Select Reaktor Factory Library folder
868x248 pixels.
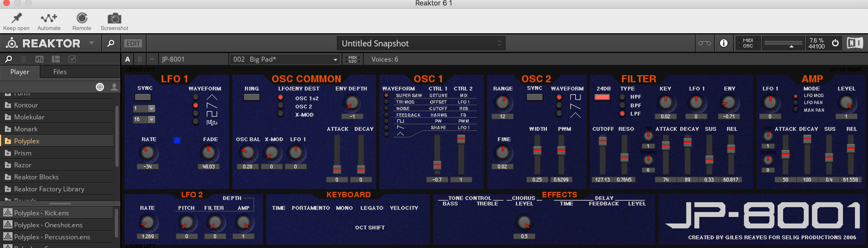tap(57, 189)
